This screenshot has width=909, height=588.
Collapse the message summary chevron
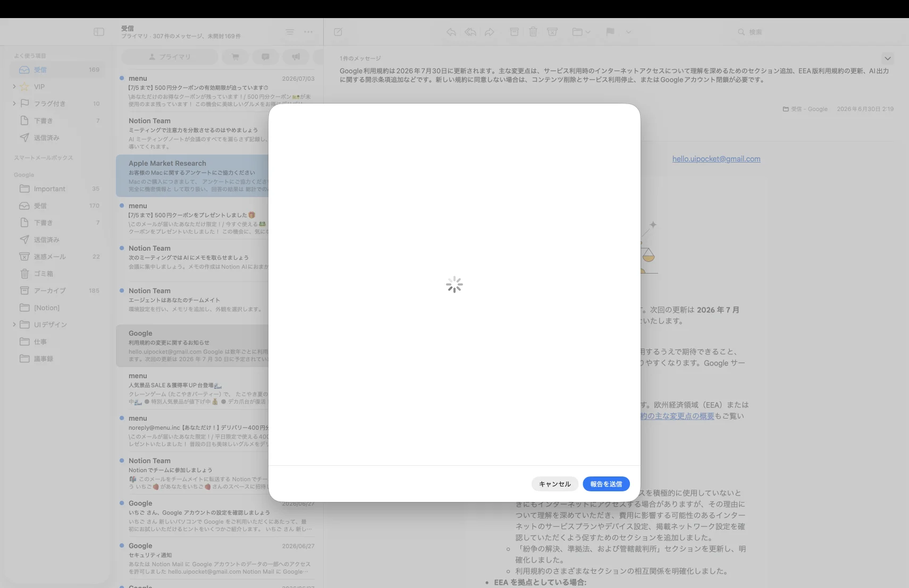(887, 58)
